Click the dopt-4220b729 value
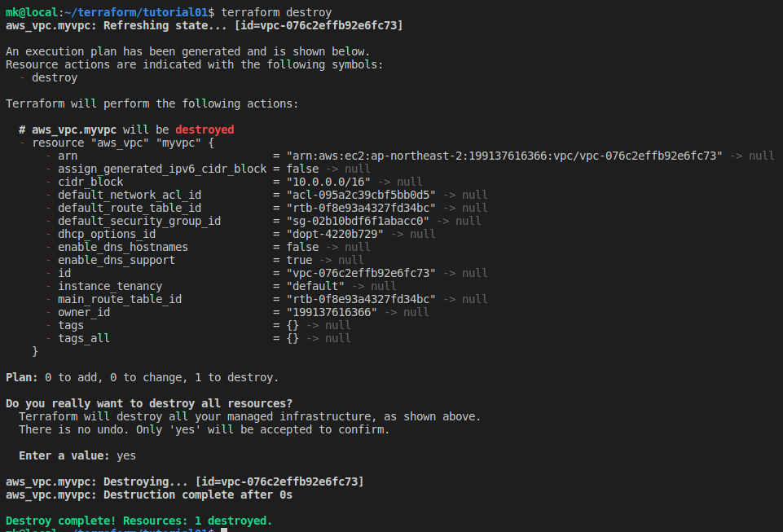Viewport: 783px width, 532px height. [x=335, y=234]
